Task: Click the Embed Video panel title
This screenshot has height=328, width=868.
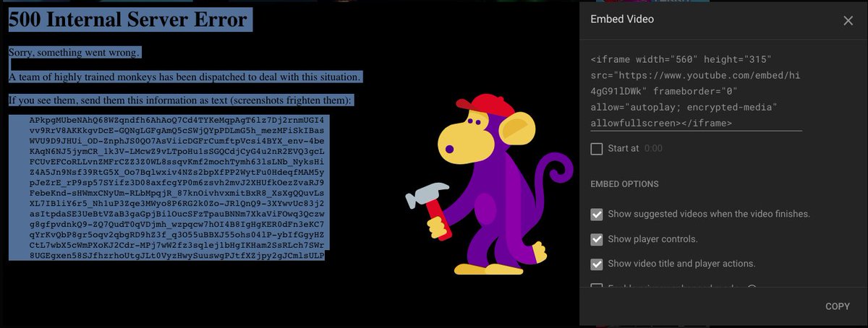Action: (x=622, y=20)
